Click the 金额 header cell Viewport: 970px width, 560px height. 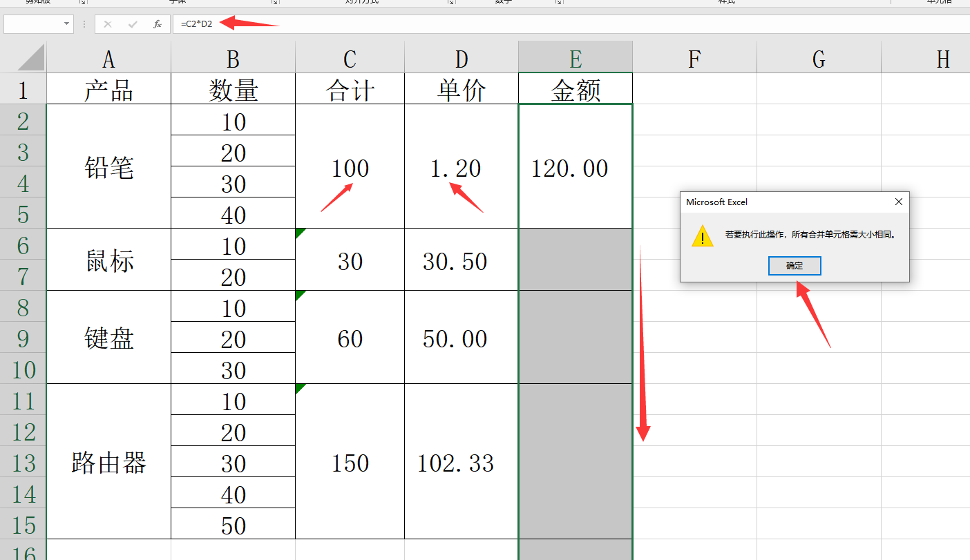click(576, 88)
